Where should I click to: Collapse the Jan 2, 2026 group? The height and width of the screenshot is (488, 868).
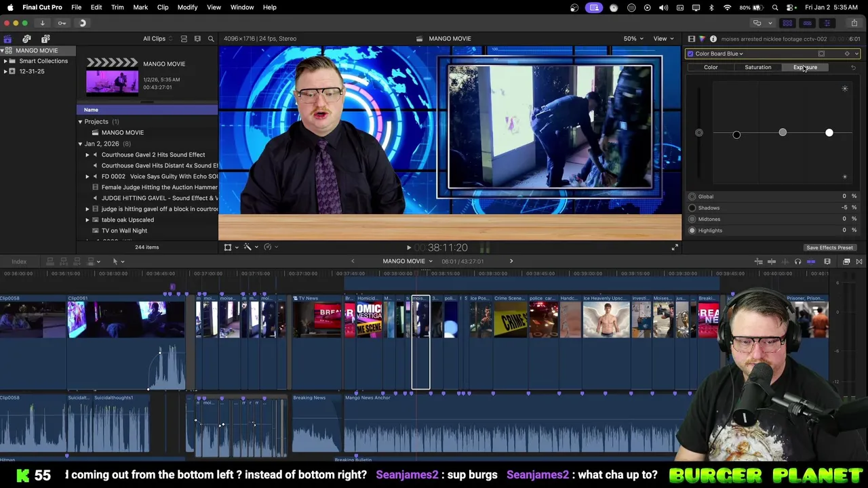pyautogui.click(x=80, y=144)
